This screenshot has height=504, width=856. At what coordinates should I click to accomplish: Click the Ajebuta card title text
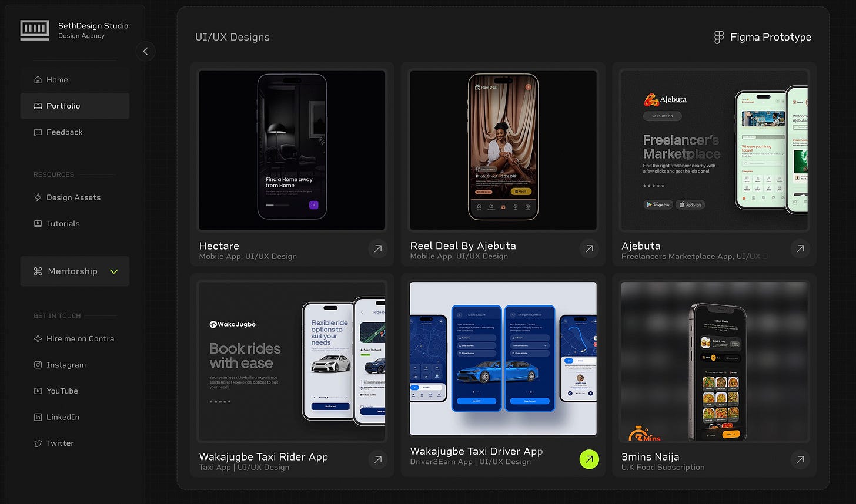(x=641, y=246)
